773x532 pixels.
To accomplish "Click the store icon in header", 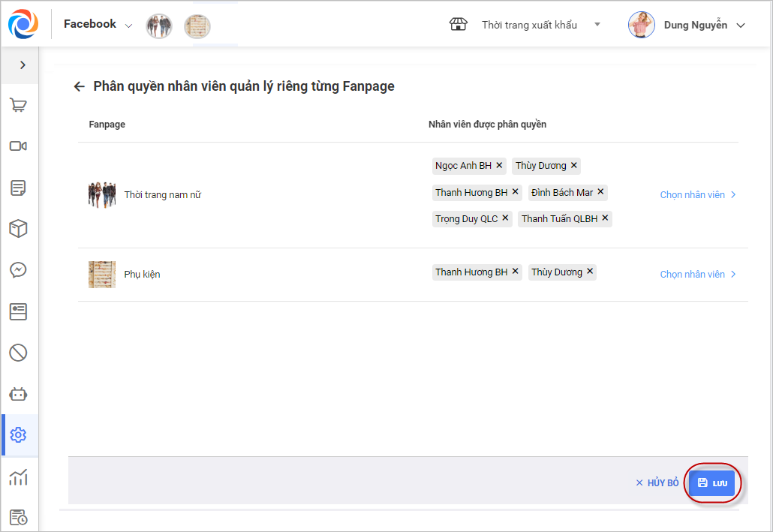I will point(458,24).
